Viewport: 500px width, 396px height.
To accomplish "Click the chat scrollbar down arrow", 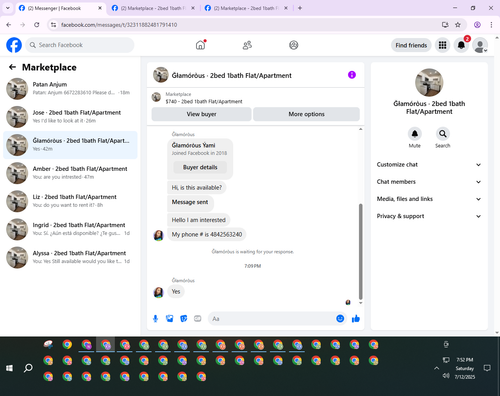I will click(x=360, y=303).
